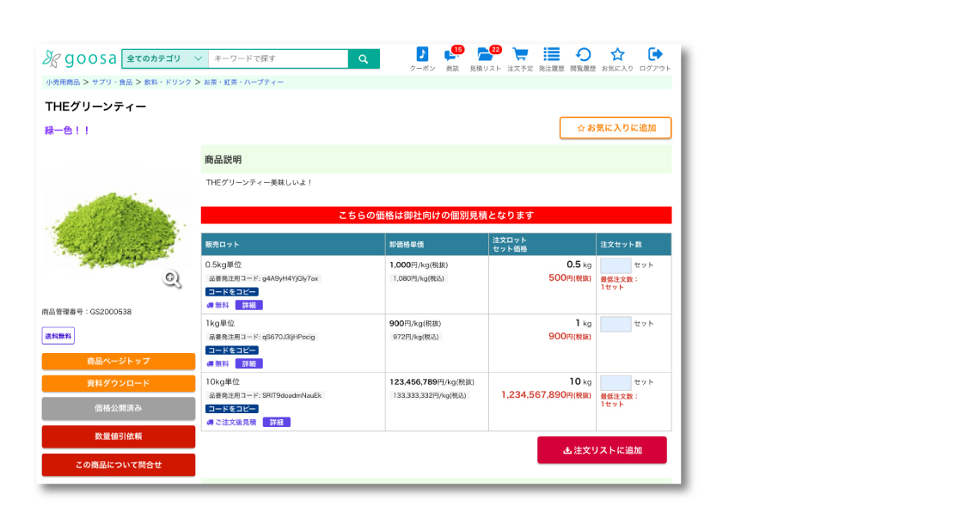Image resolution: width=980 pixels, height=512 pixels.
Task: Open the 注文予定 shopping cart icon
Action: (x=520, y=55)
